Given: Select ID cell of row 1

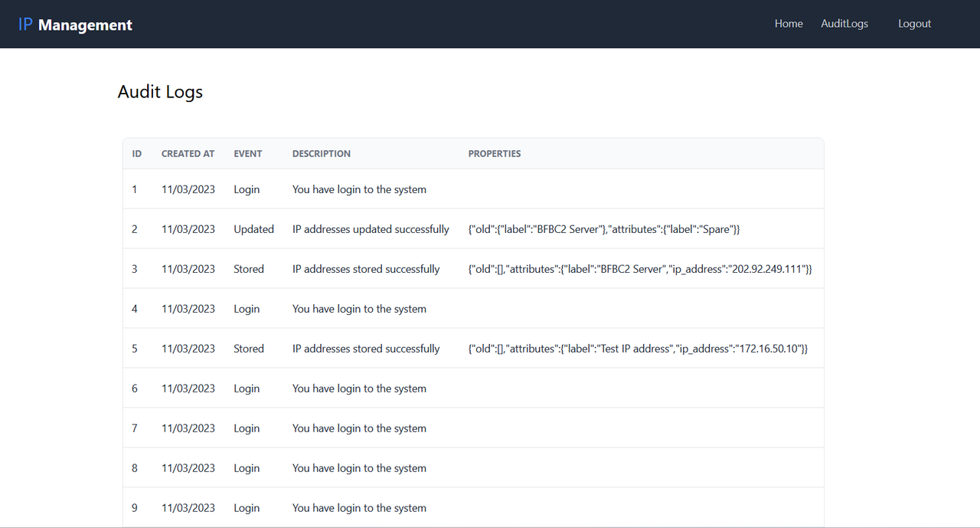Looking at the screenshot, I should coord(135,189).
